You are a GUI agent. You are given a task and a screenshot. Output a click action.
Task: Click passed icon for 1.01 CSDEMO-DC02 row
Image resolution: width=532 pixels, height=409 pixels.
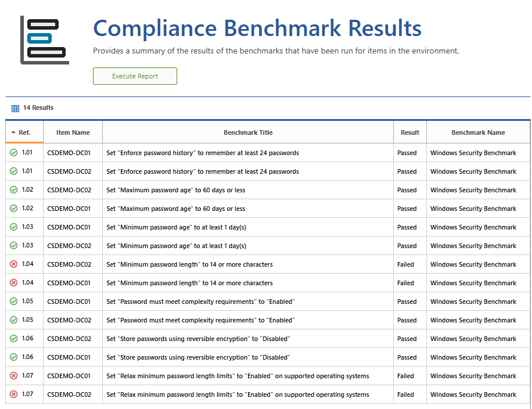click(13, 171)
